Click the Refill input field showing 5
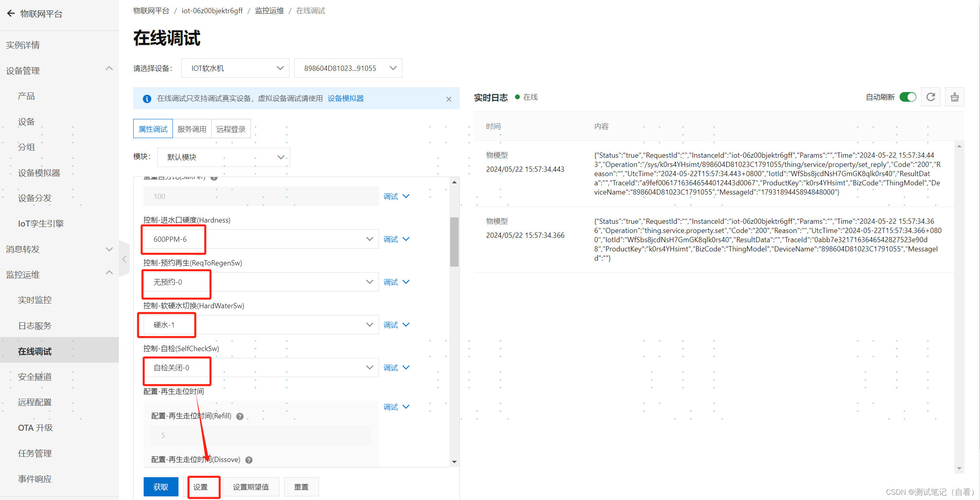Viewport: 980px width, 500px height. point(261,436)
